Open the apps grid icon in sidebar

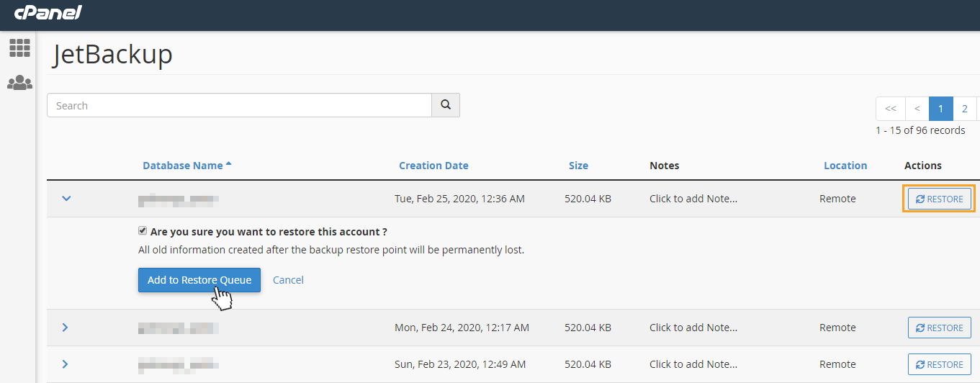click(19, 48)
